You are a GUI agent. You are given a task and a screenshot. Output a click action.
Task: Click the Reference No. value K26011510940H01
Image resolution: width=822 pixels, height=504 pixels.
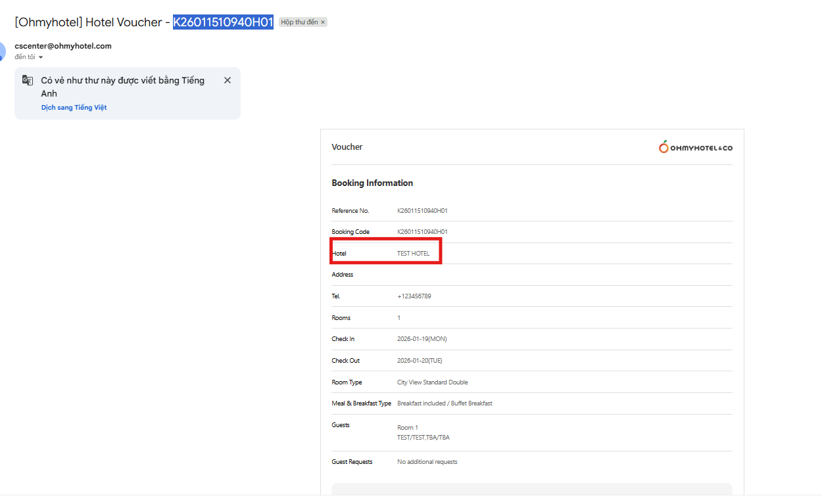point(422,211)
